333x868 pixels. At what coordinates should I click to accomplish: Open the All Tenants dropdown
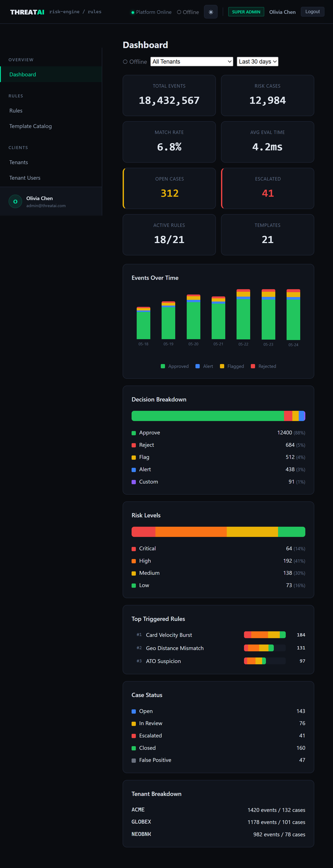click(x=192, y=62)
